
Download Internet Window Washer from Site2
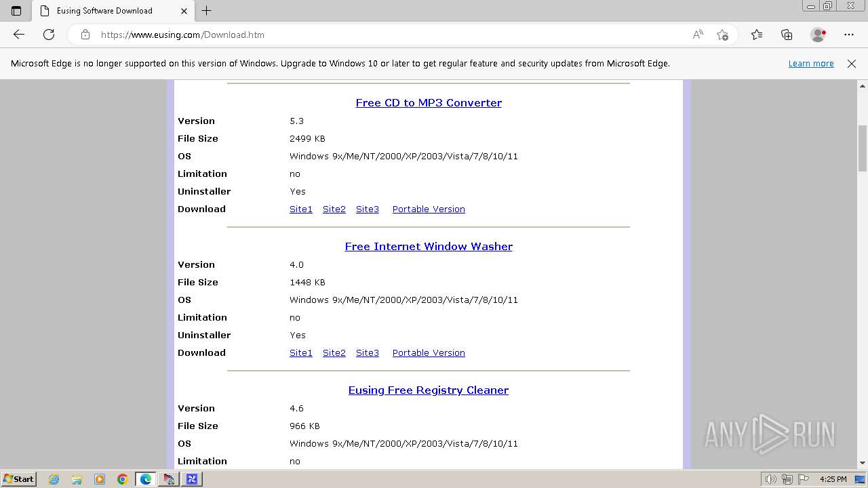(334, 353)
